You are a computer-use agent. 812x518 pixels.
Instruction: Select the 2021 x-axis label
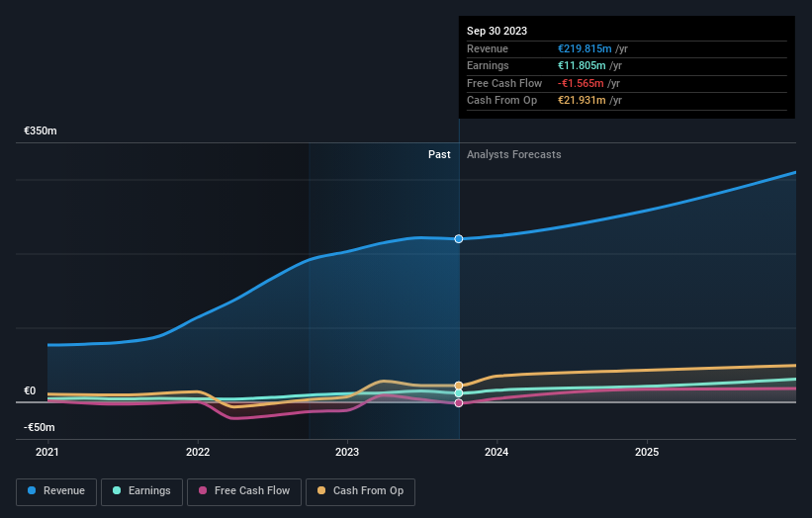point(47,453)
